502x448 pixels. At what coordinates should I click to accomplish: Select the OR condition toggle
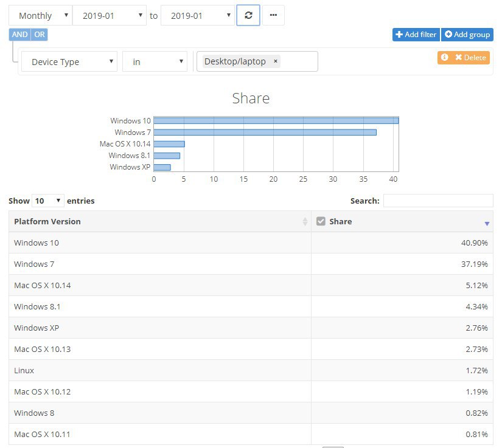pyautogui.click(x=40, y=35)
